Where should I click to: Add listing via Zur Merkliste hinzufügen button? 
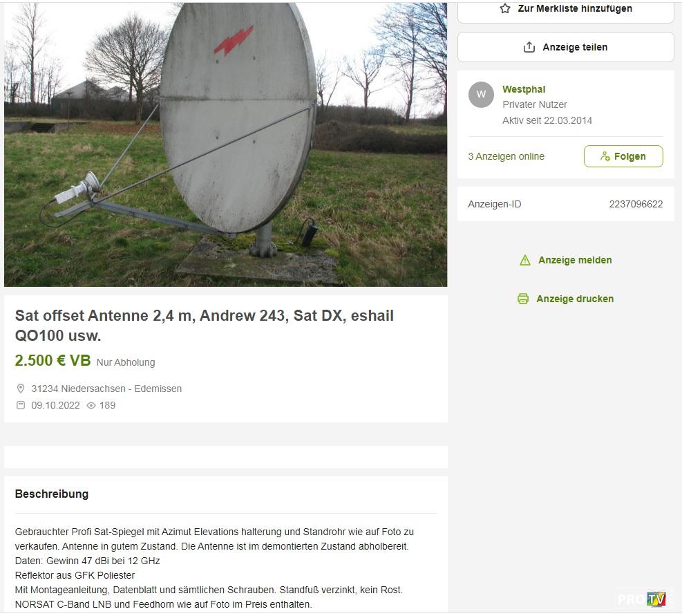[x=565, y=9]
